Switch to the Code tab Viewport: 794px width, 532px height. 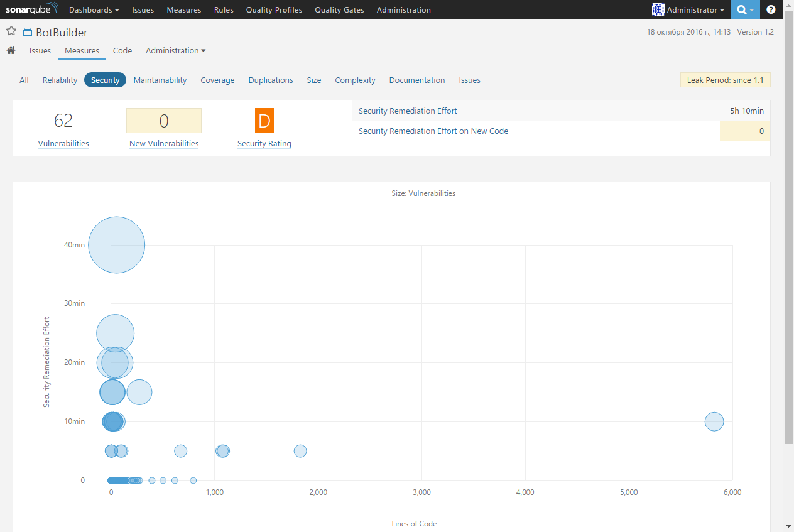(122, 50)
